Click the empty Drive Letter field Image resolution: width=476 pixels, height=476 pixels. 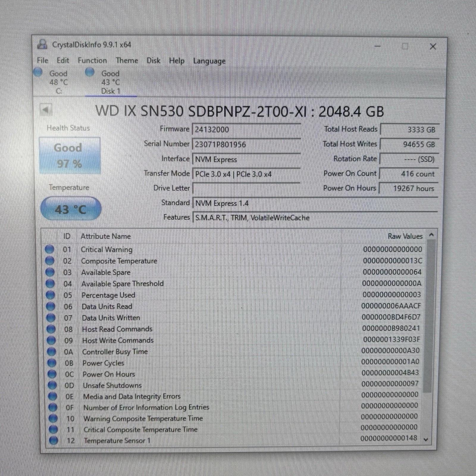[x=247, y=188]
